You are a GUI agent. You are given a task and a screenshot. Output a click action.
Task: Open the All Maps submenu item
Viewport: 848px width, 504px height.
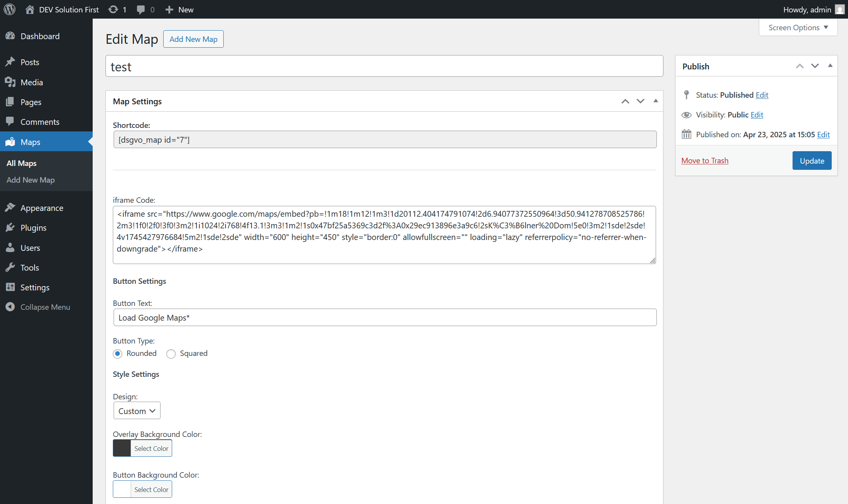[22, 163]
